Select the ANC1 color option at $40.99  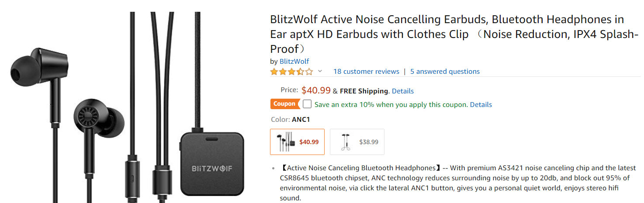point(297,142)
